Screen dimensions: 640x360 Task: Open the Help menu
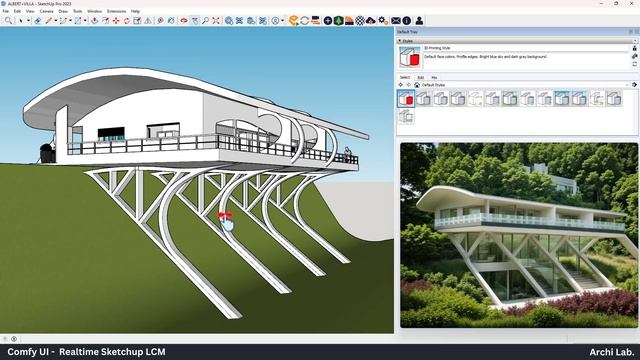(135, 11)
